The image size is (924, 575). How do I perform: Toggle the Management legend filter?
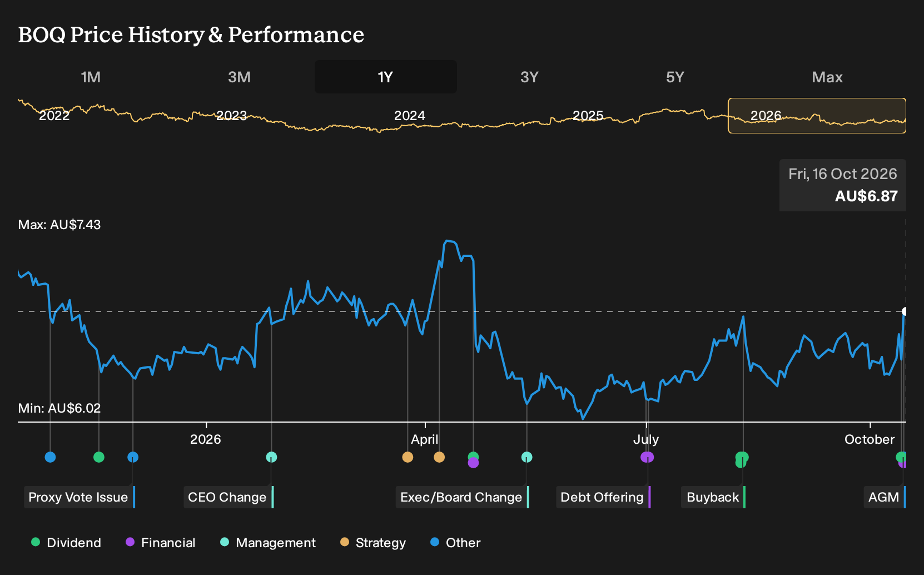[268, 543]
